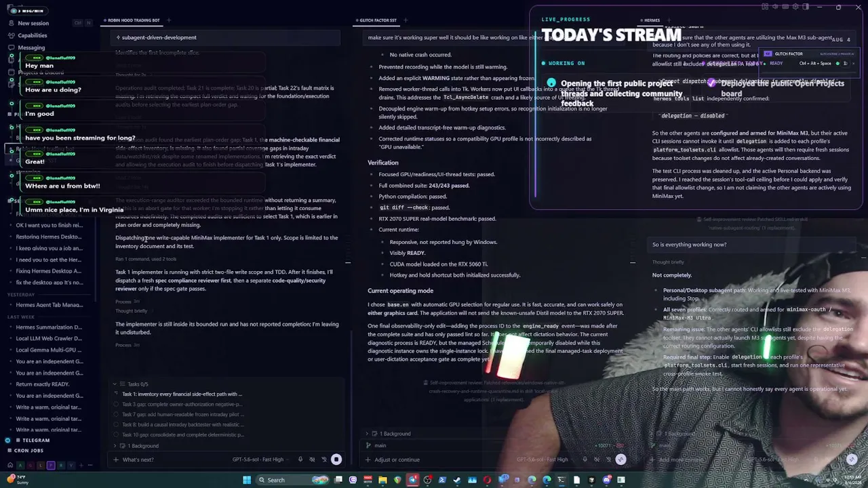Add a profile with sidebar footer plus

(80, 465)
